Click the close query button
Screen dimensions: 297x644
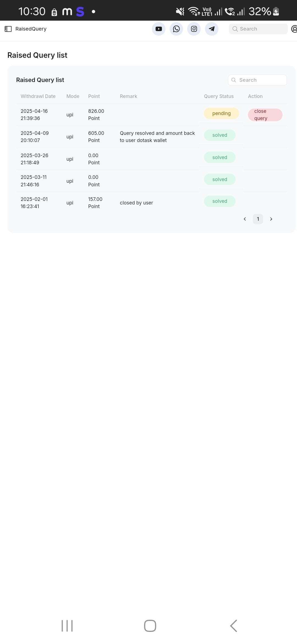[265, 115]
